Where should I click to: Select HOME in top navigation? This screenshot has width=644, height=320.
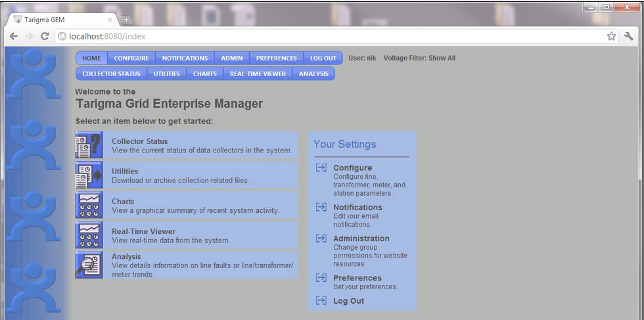[x=91, y=58]
